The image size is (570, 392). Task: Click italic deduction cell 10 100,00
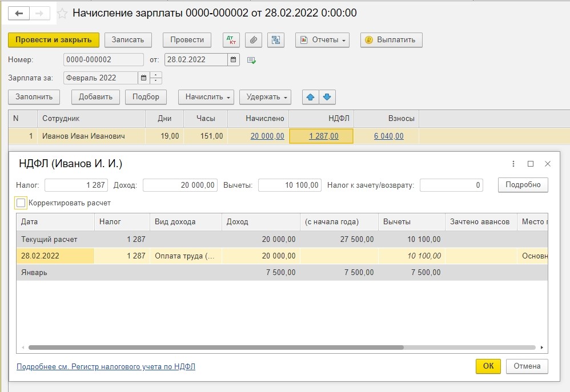pos(411,256)
